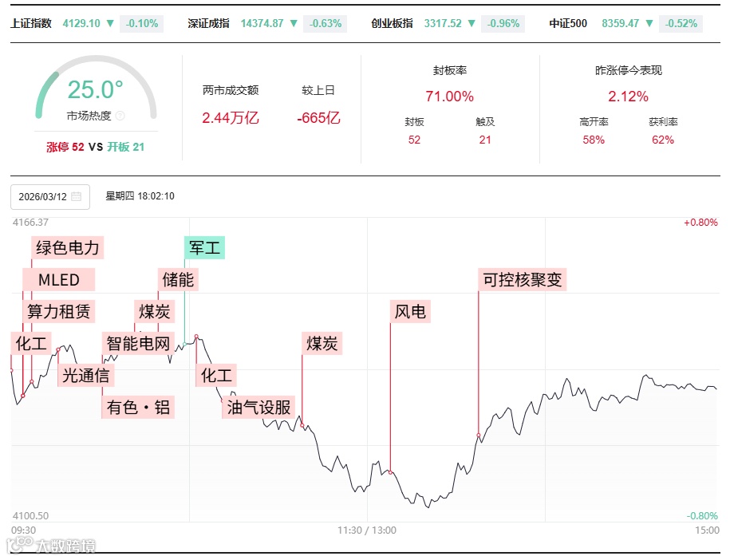
Task: Click the 风电 sector marker
Action: 410,311
